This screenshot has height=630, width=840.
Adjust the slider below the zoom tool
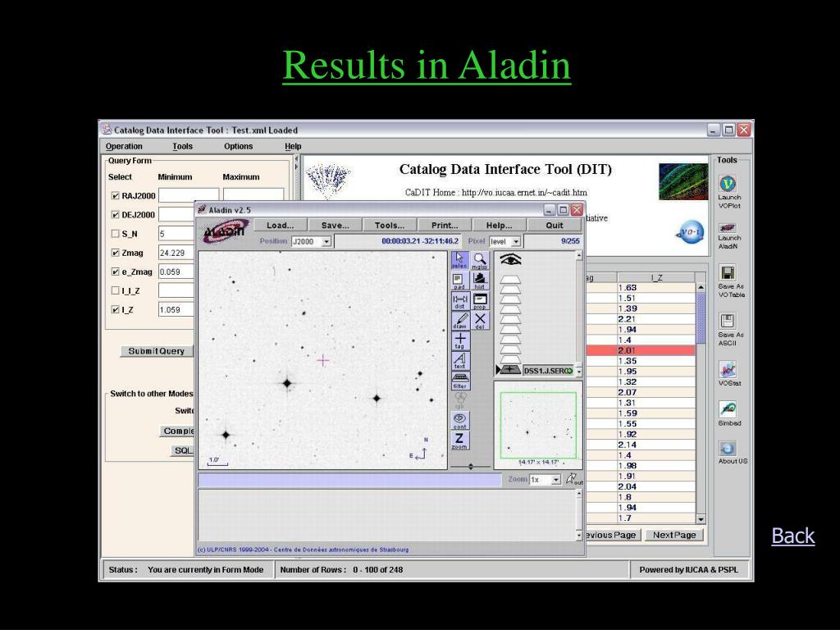(x=470, y=467)
